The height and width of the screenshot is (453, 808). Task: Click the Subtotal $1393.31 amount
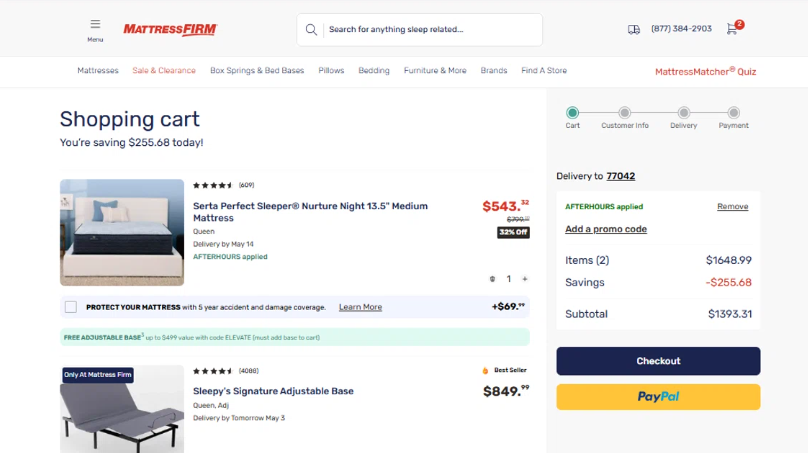pos(730,314)
